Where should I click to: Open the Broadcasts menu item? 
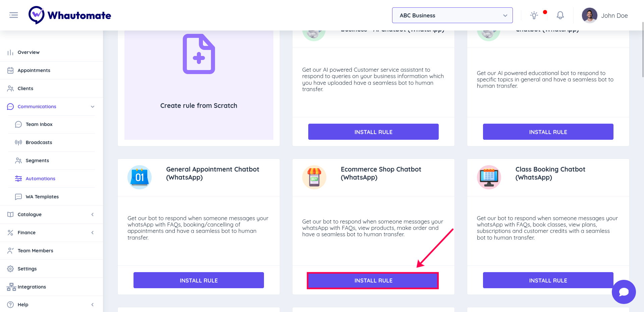tap(39, 142)
